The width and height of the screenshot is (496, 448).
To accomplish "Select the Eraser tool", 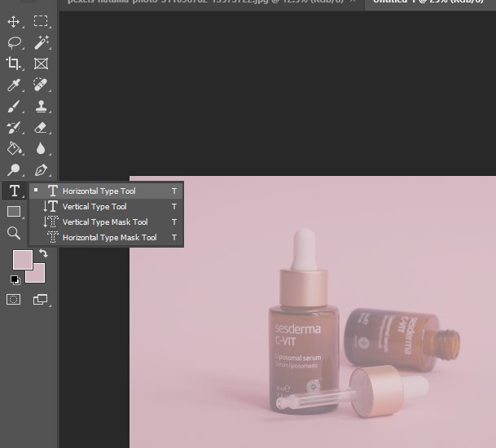I will coord(41,128).
